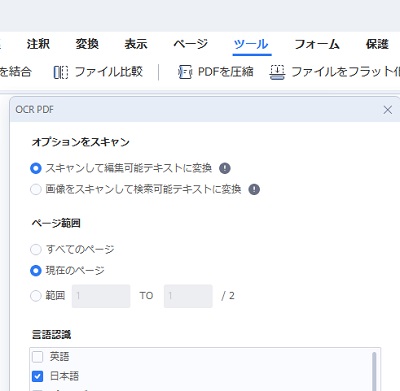Check the 英語 language checkbox
Screen dimensions: 400x391
point(38,357)
